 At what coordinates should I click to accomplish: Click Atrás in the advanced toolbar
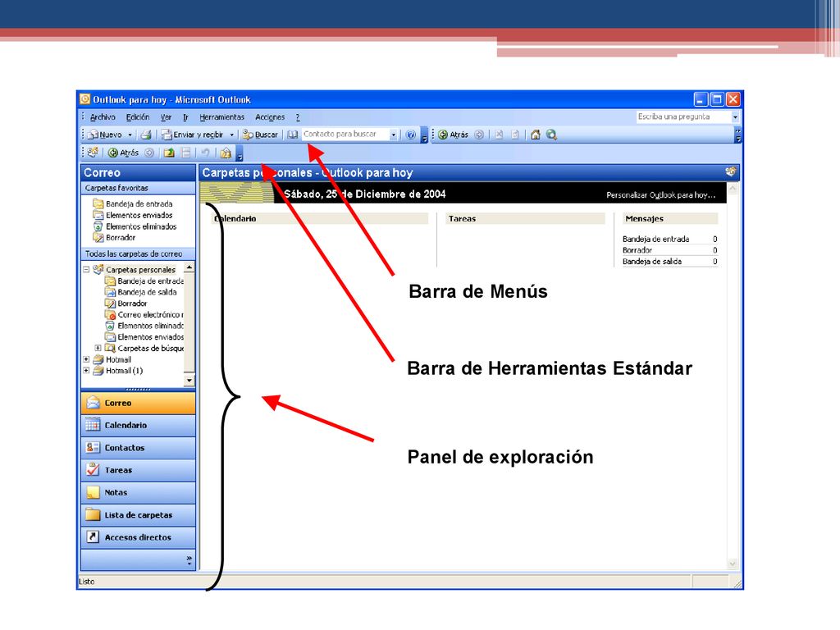(x=124, y=153)
